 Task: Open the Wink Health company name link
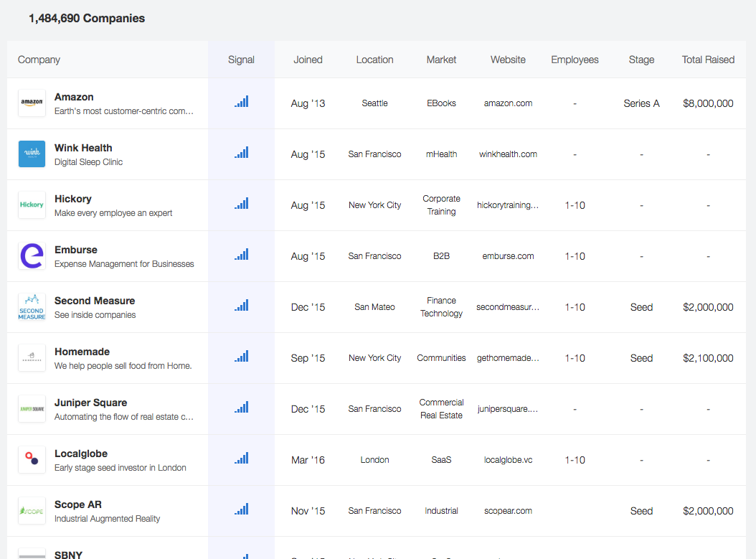pyautogui.click(x=83, y=148)
